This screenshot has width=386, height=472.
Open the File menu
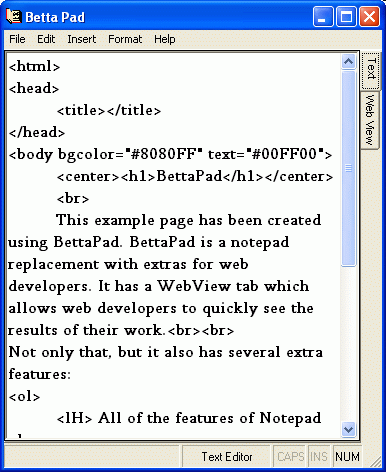[17, 39]
